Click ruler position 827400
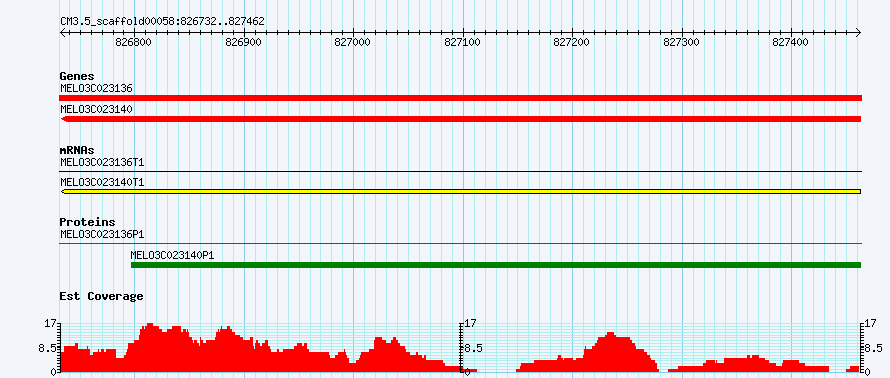Image resolution: width=890 pixels, height=378 pixels. pyautogui.click(x=791, y=43)
